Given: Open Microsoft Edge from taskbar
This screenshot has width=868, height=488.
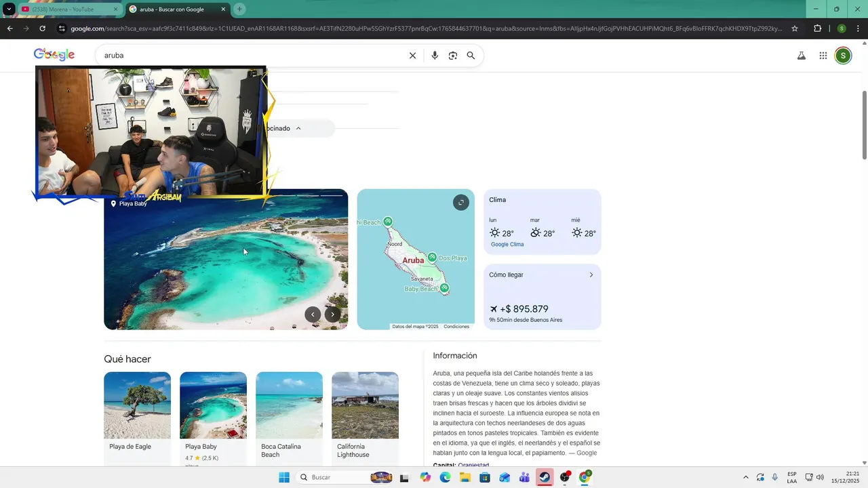Looking at the screenshot, I should (445, 477).
